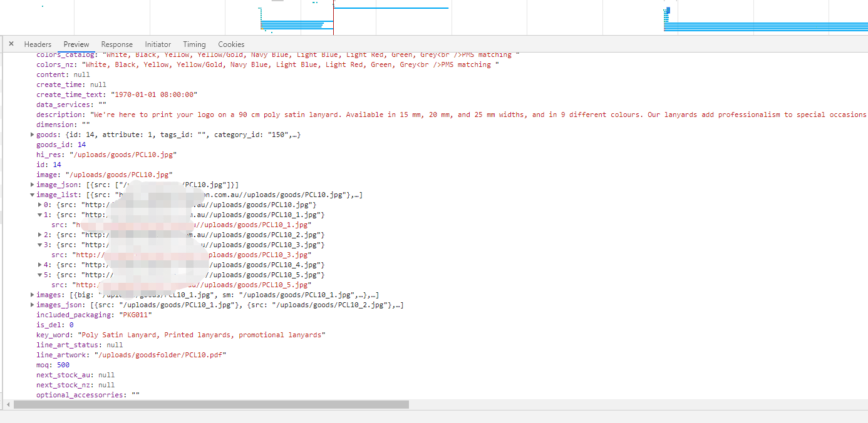Collapse item 1 in image_list
Image resolution: width=868 pixels, height=423 pixels.
tap(40, 214)
